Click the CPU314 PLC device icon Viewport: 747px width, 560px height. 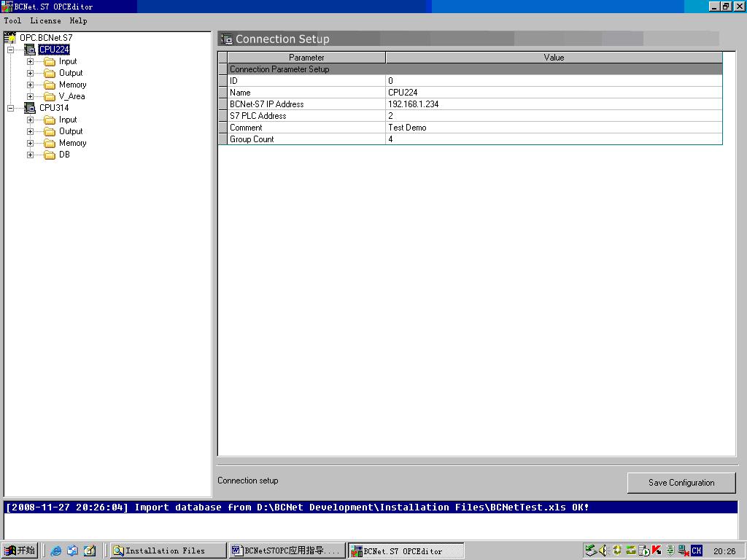click(x=29, y=108)
